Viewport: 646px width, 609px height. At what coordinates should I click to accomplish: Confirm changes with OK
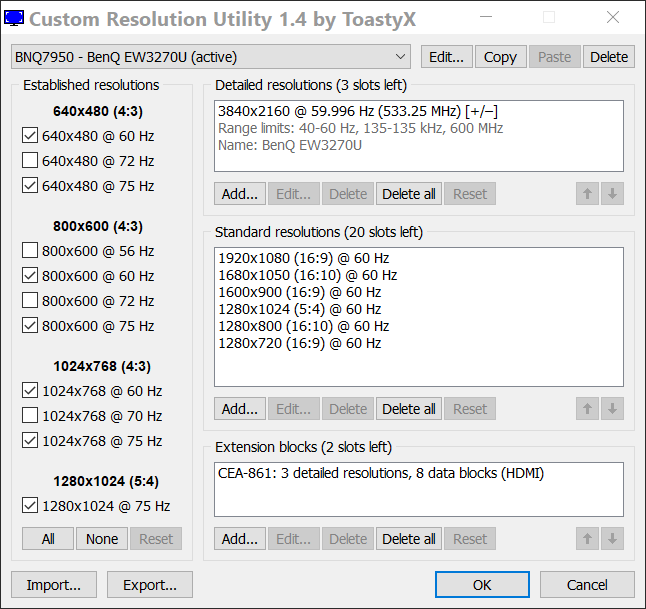pyautogui.click(x=482, y=585)
